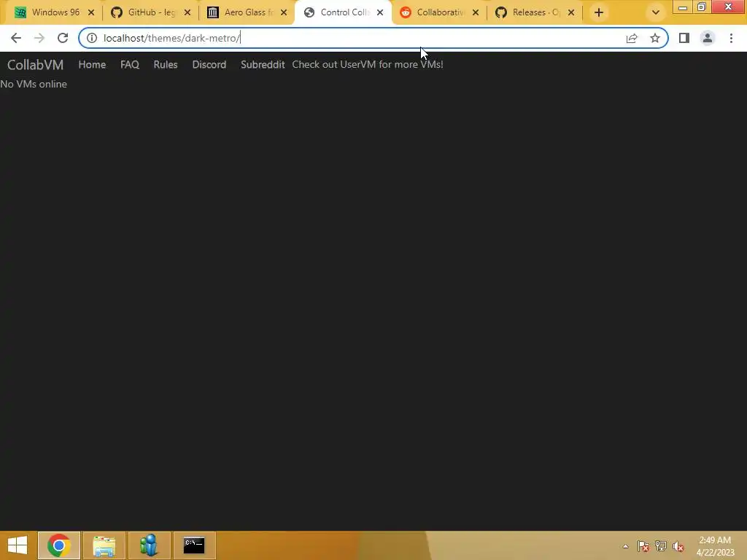Close the Collaborativ tab
The height and width of the screenshot is (560, 747).
tap(476, 12)
